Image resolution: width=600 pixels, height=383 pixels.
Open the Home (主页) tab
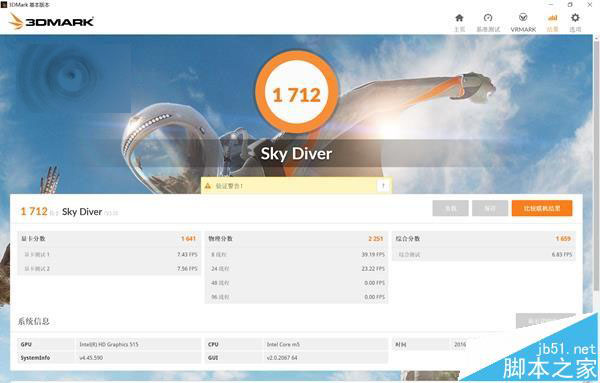pos(459,23)
